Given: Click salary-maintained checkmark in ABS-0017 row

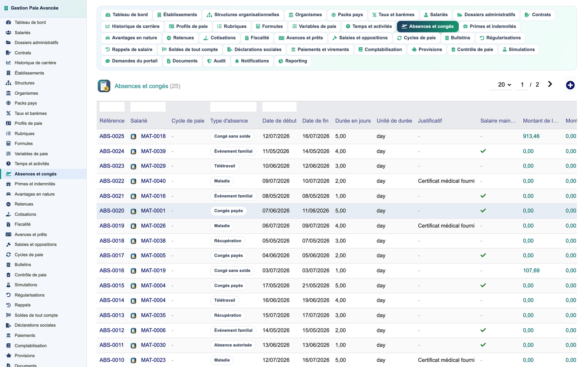Looking at the screenshot, I should (483, 256).
